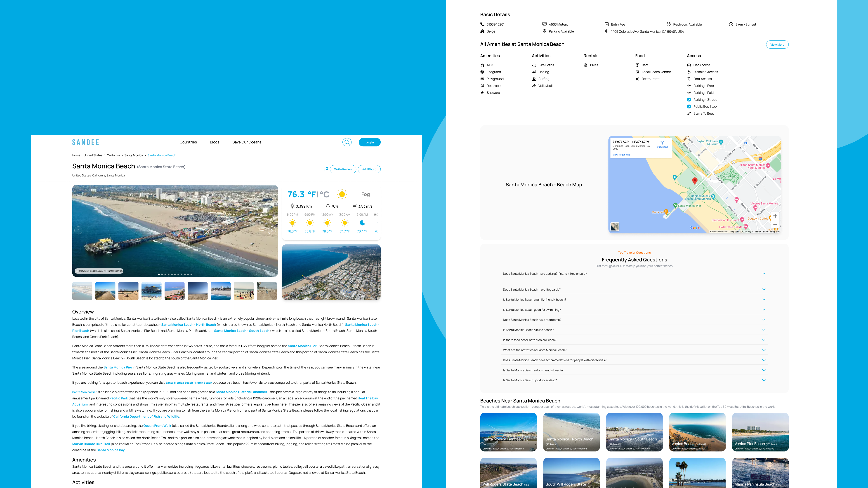This screenshot has height=488, width=868.
Task: Expand the dog-friendly beach FAQ
Action: 764,371
